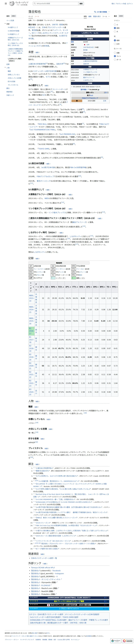Select small text size radio 小
138x644 pixels.
115,24
